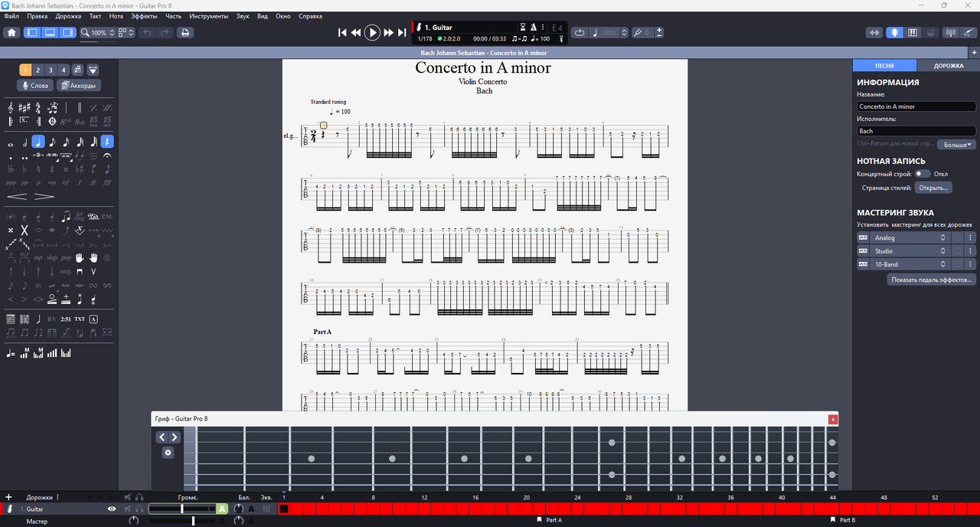Open the 10-Band mastering dropdown
The image size is (980, 527).
pyautogui.click(x=910, y=264)
